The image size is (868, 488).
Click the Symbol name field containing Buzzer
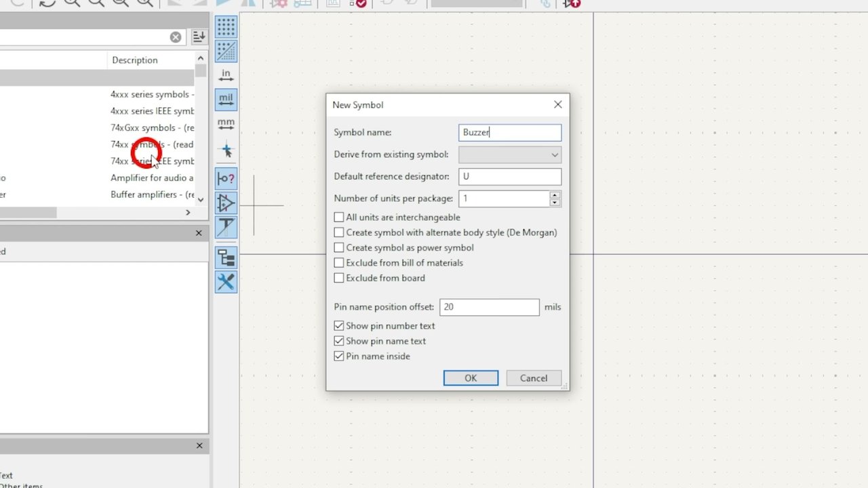click(510, 133)
